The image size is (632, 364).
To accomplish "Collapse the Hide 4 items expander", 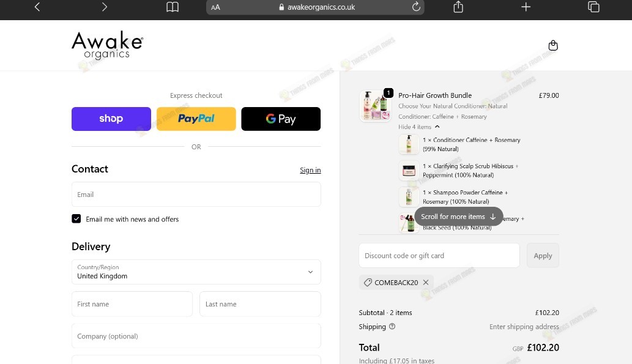I will click(x=418, y=127).
